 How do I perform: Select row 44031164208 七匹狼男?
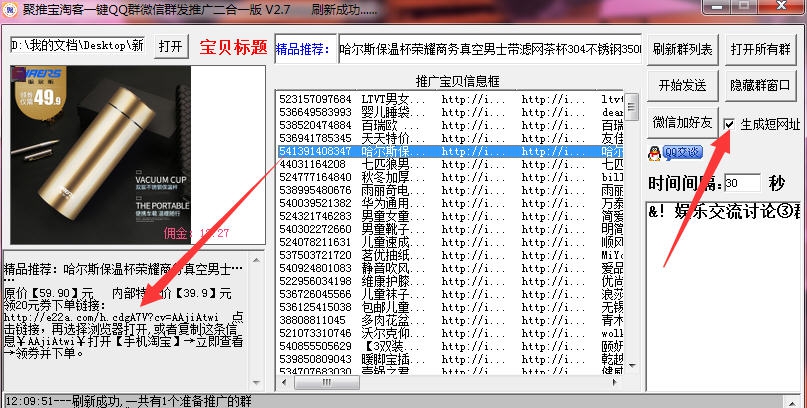(450, 164)
